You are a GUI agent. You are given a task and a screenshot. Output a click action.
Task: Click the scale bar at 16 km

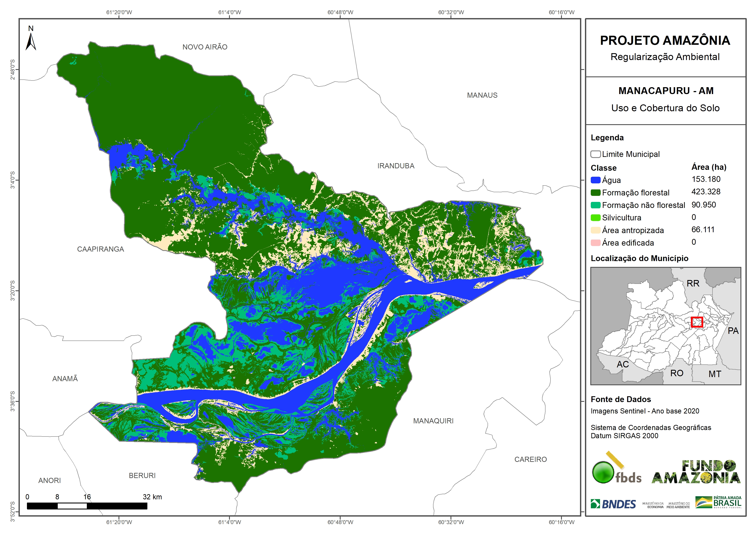tap(87, 506)
